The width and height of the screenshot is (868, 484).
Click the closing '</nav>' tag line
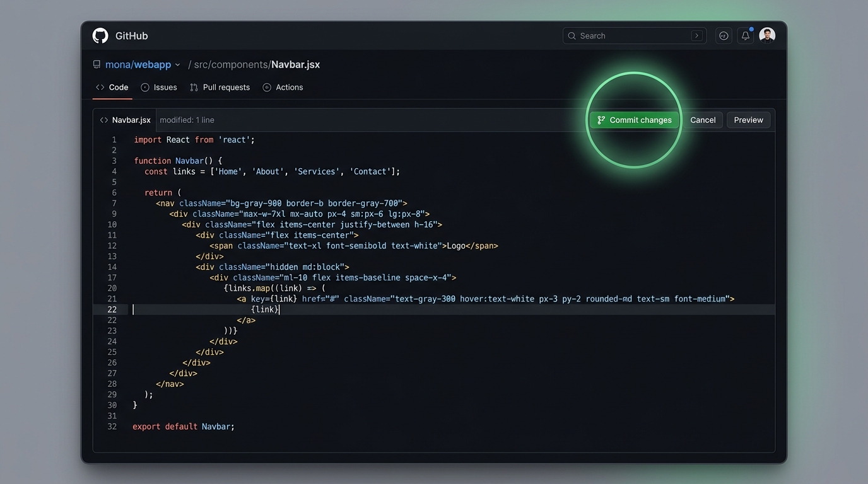tap(170, 384)
